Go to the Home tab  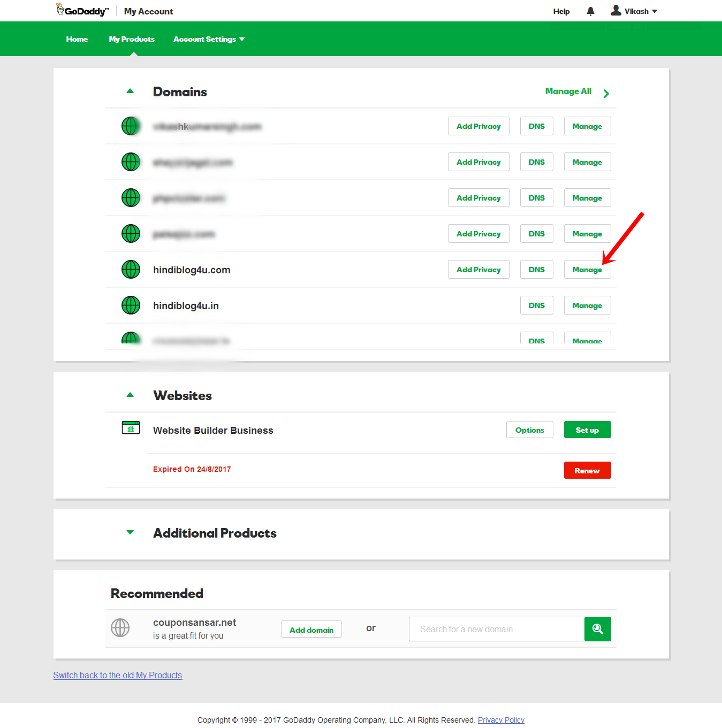(77, 39)
